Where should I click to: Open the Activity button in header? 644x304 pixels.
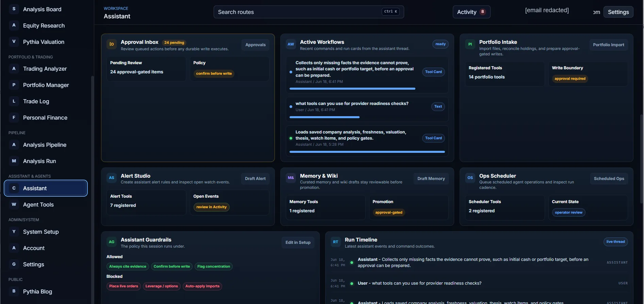point(472,12)
